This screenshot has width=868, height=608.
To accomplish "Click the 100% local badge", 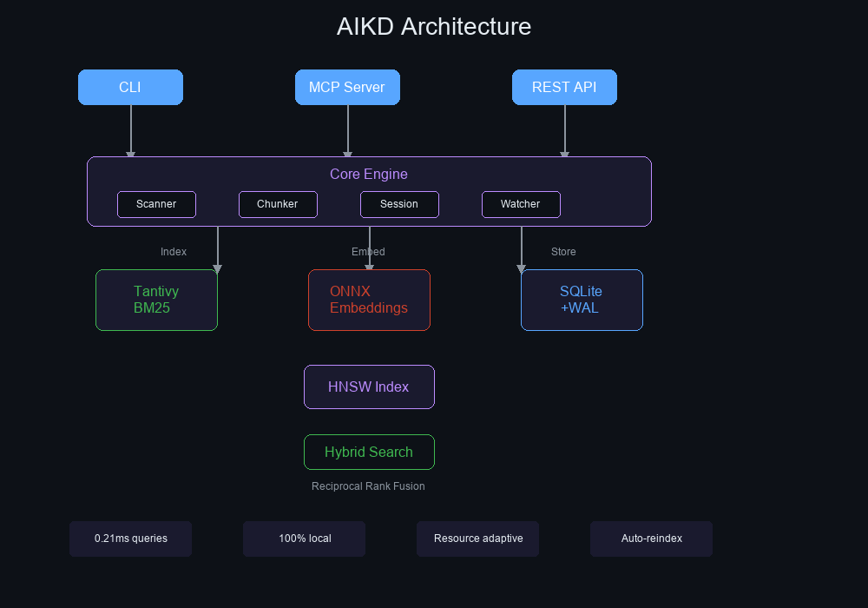I will tap(304, 539).
